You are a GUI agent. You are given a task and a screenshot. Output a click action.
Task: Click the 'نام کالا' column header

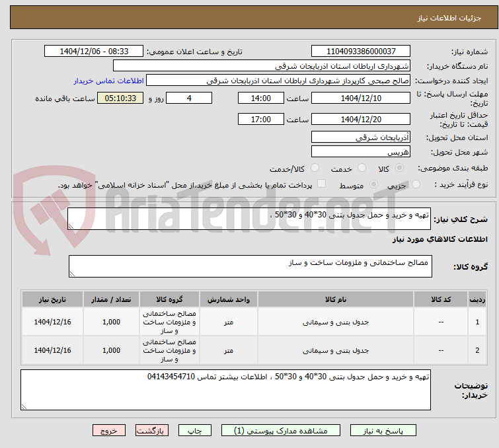336,299
